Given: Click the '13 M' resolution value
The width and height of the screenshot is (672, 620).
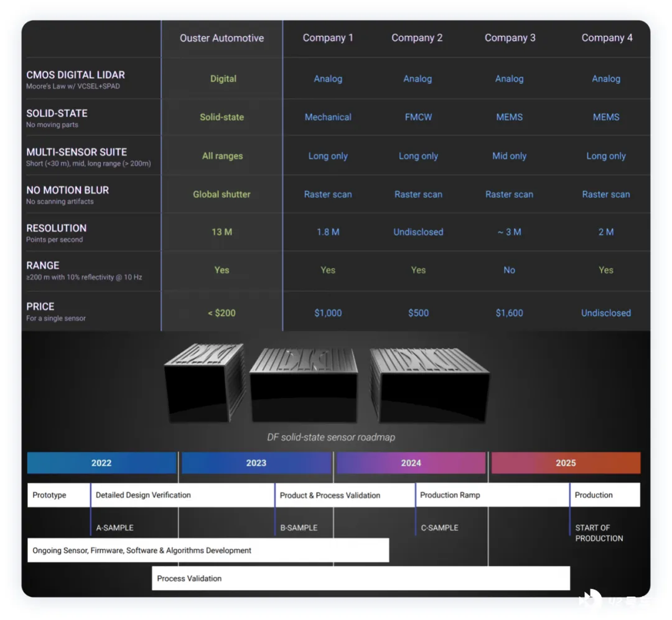Looking at the screenshot, I should coord(222,232).
